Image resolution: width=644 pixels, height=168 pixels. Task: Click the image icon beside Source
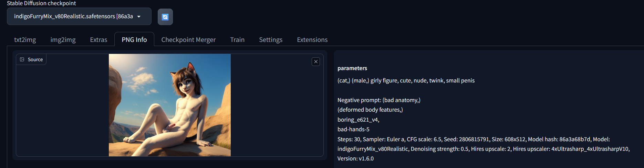point(22,59)
